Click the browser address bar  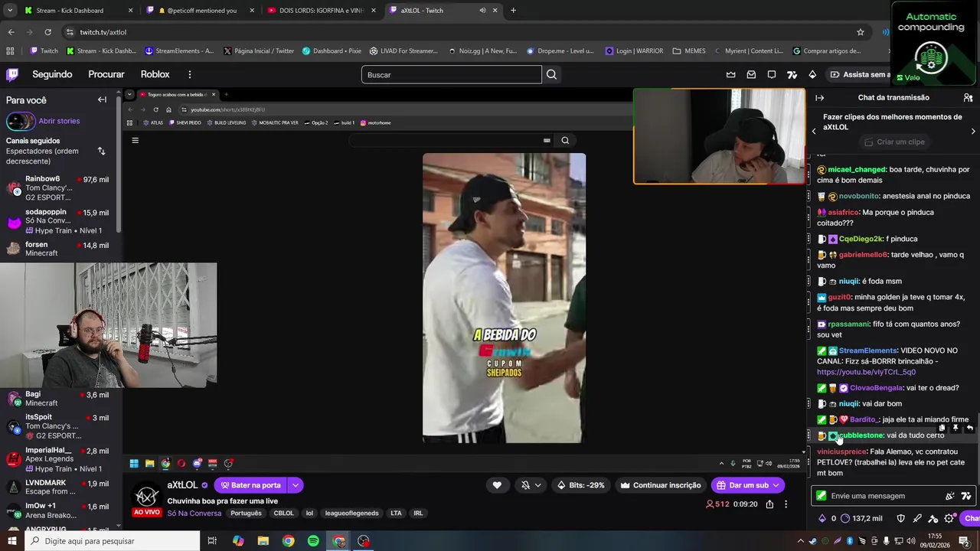tap(459, 32)
